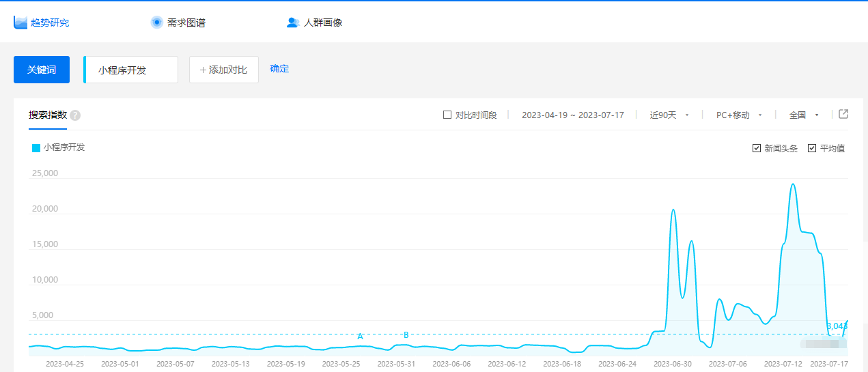Uncheck the 新闻头条 checkbox

(757, 148)
